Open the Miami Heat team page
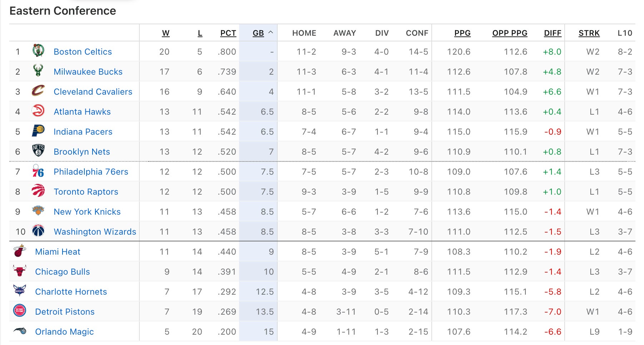Screen dimensions: 644x345 tap(58, 252)
